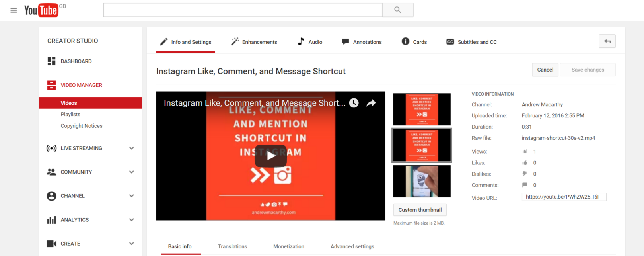Expand the Live Streaming section chevron

pyautogui.click(x=131, y=148)
